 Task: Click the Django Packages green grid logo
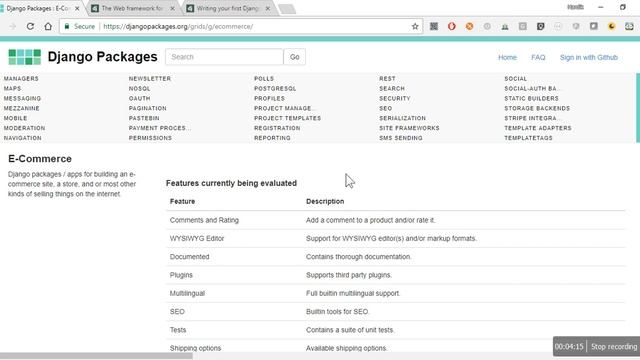click(x=24, y=57)
